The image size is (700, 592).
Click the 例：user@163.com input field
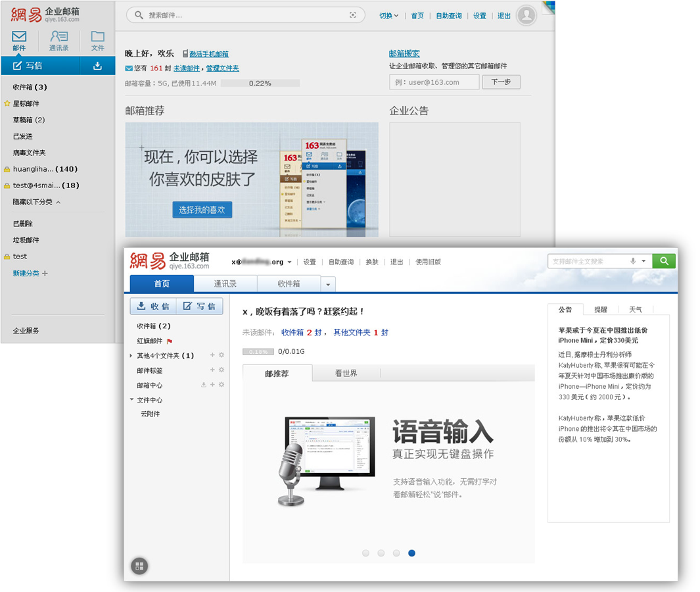[434, 82]
